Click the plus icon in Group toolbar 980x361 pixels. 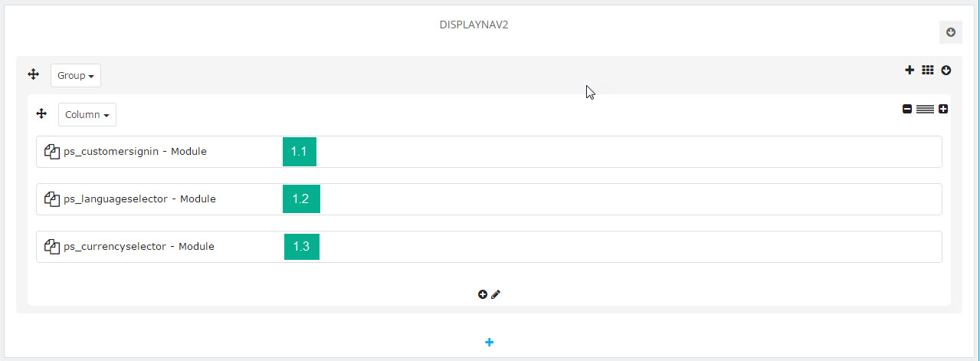point(910,70)
